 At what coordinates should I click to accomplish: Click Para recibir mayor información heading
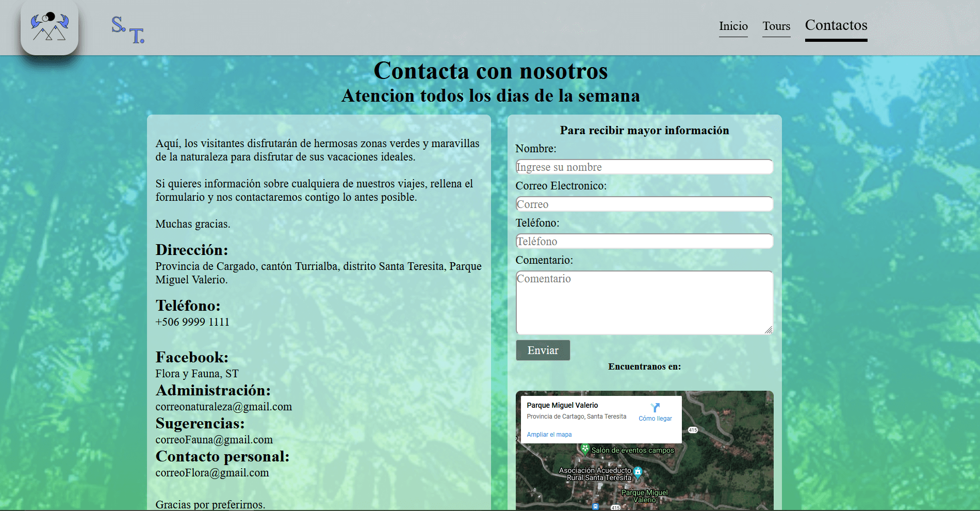(x=644, y=130)
